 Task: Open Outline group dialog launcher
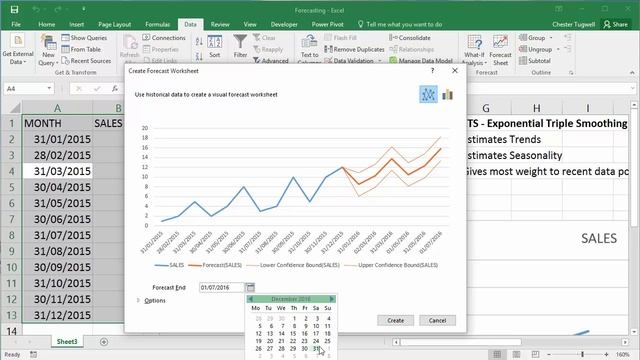coord(571,73)
